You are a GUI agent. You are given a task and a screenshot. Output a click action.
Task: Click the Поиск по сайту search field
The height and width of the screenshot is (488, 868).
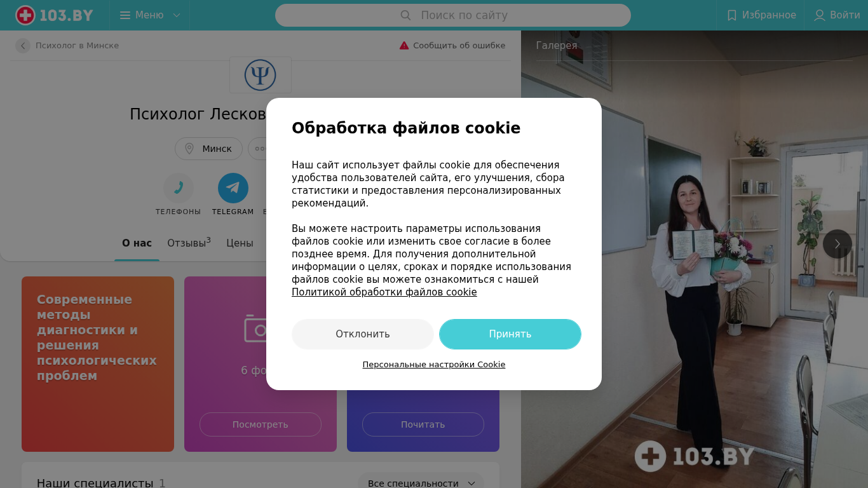point(453,15)
